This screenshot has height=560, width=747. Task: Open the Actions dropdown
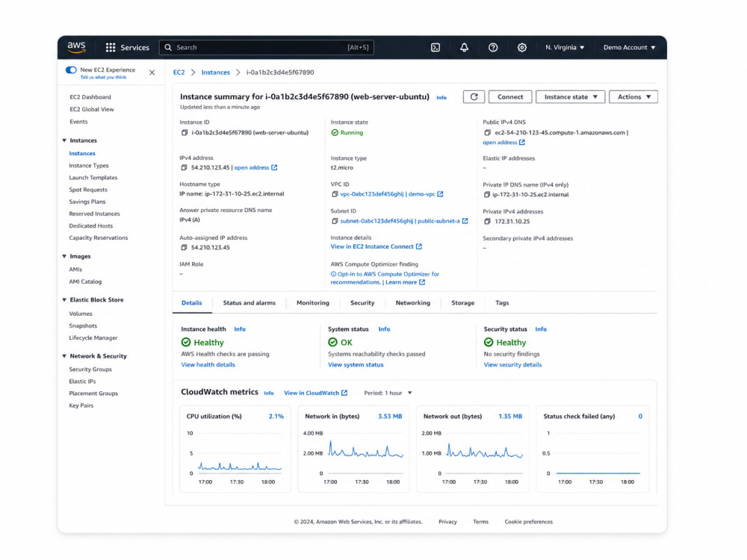point(633,96)
